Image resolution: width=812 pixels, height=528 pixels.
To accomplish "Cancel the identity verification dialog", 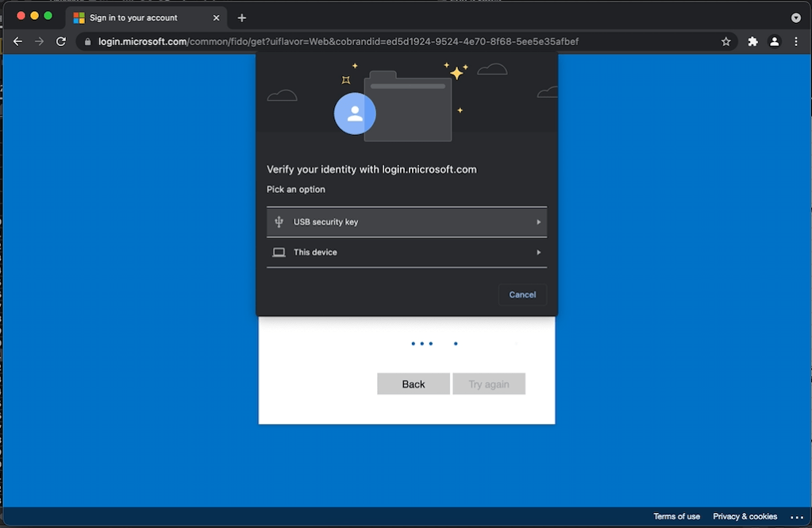I will (522, 295).
